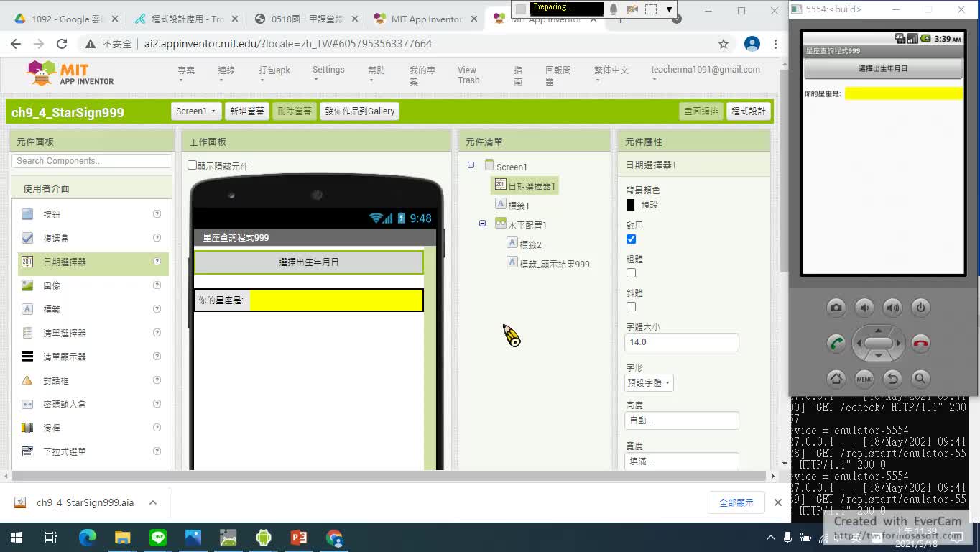Open the 字形 預設字體 dropdown
The image size is (980, 552).
coord(650,383)
